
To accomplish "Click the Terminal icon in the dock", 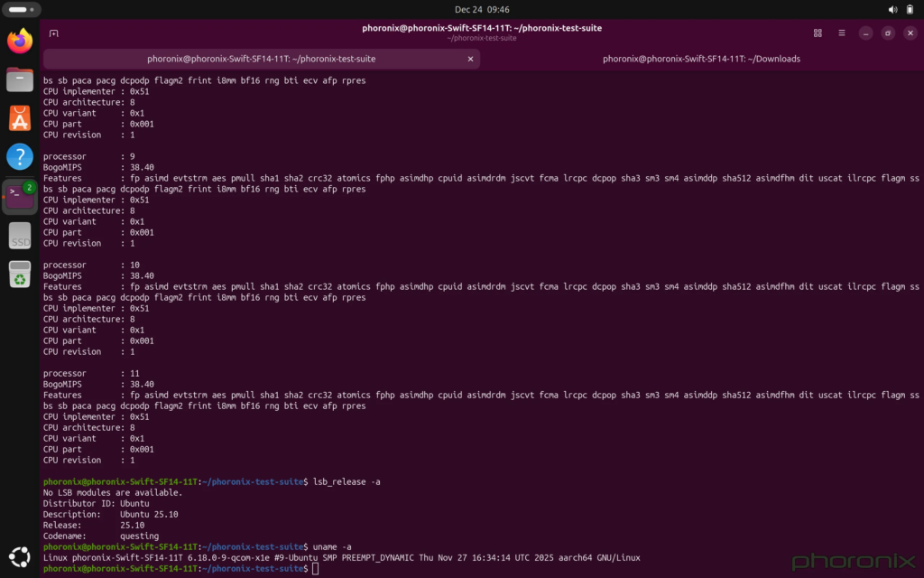I will (20, 196).
